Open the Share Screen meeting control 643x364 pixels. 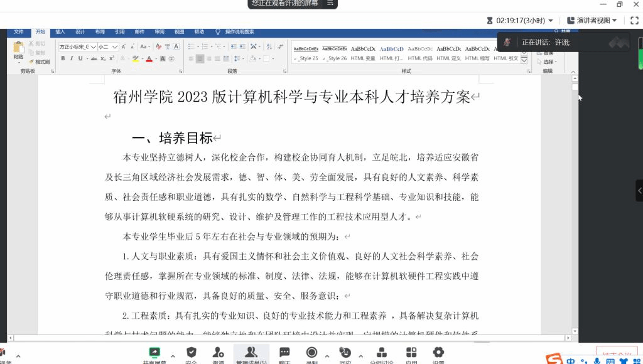point(154,353)
